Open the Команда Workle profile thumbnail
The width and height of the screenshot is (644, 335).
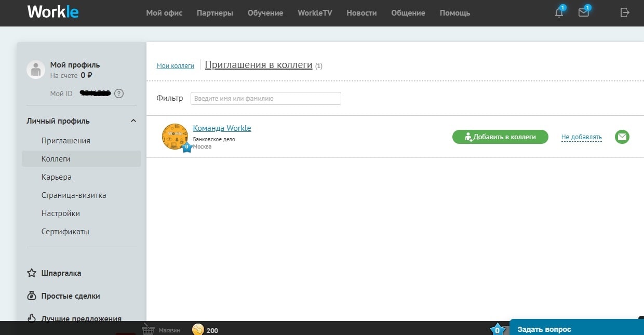(x=175, y=137)
